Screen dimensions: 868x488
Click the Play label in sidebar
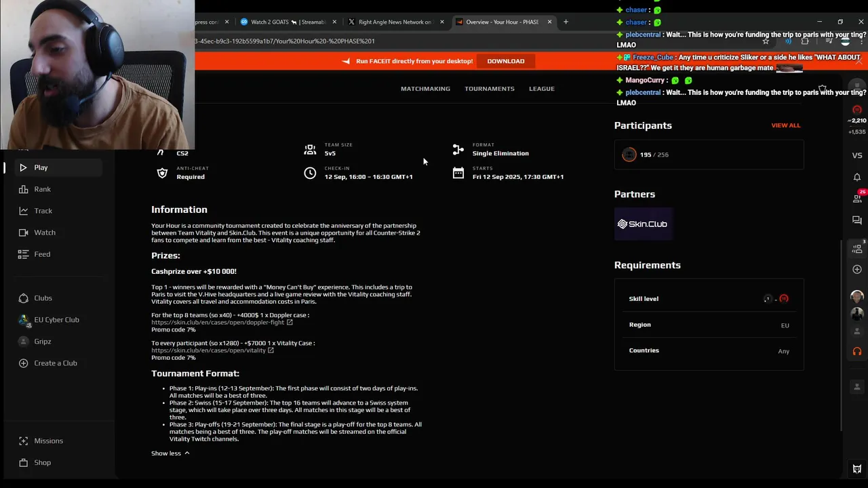pyautogui.click(x=41, y=167)
